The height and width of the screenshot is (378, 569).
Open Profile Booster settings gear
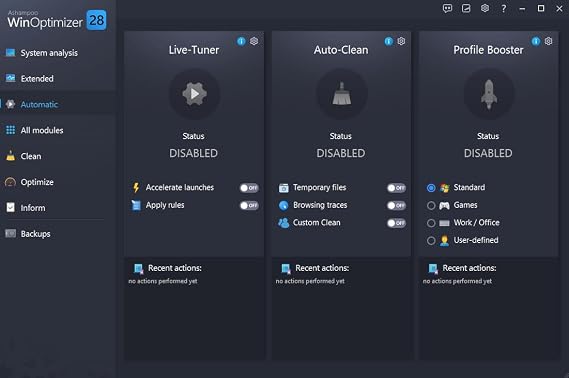tap(548, 41)
